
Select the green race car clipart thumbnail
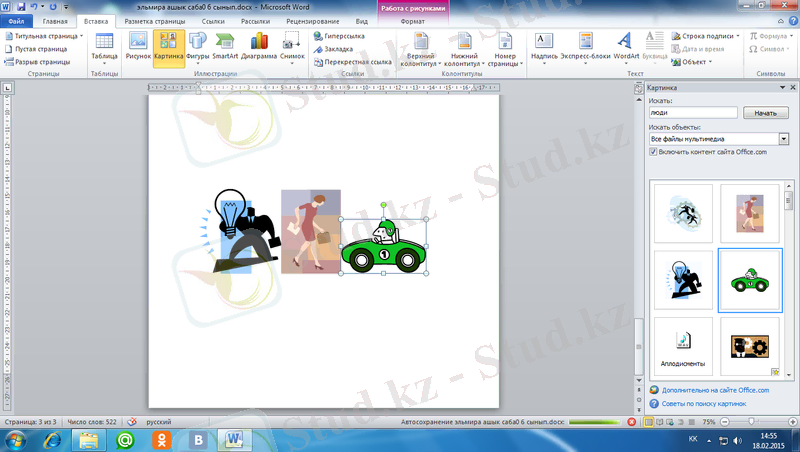coord(750,279)
